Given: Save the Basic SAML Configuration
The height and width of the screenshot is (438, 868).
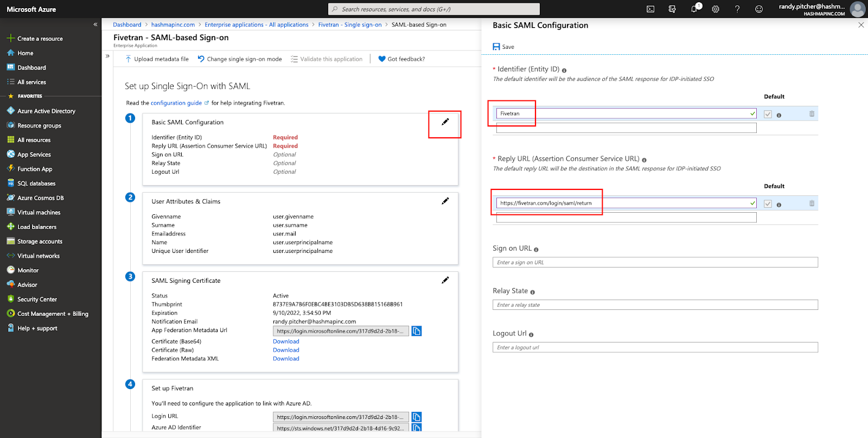Looking at the screenshot, I should pos(503,47).
